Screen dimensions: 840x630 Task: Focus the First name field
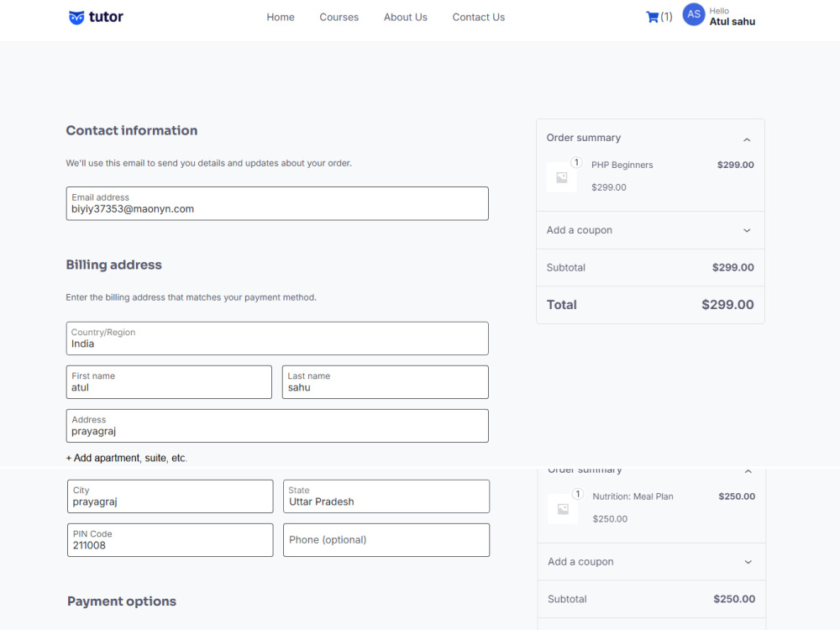point(169,382)
